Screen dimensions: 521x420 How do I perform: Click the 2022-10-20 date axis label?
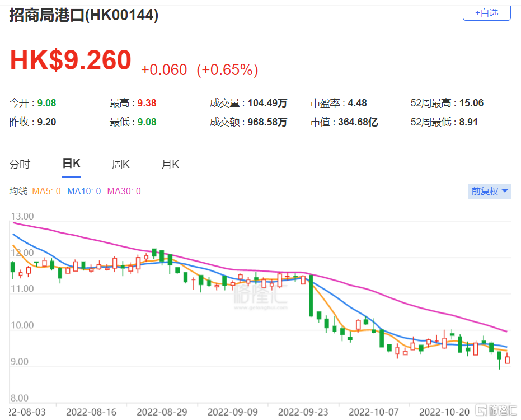coord(444,412)
